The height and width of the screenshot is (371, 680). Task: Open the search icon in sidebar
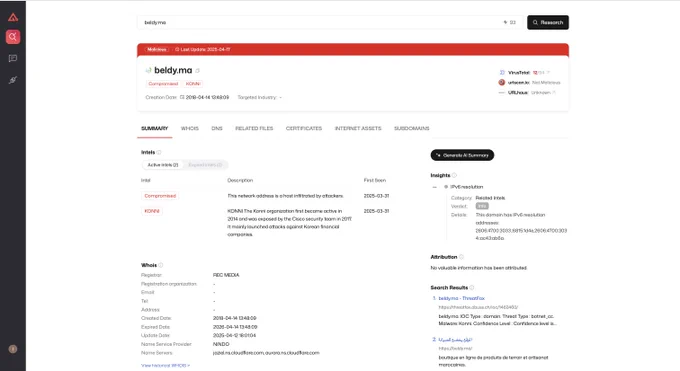click(13, 37)
